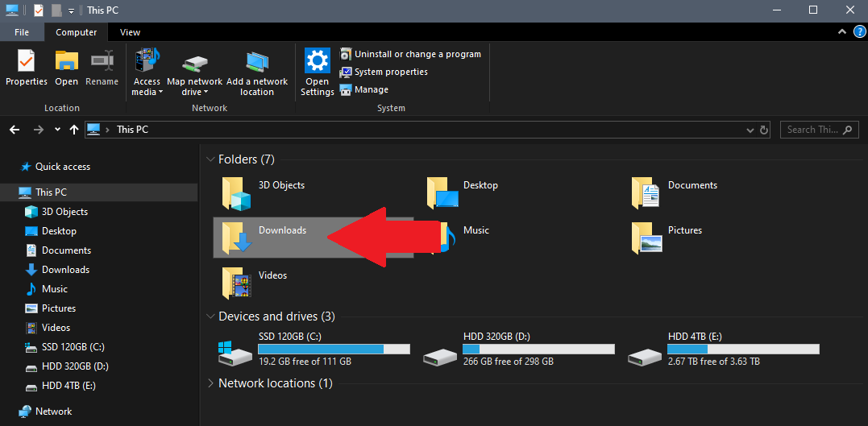Collapse the Devices and drives (3) group
The image size is (868, 426).
[210, 317]
